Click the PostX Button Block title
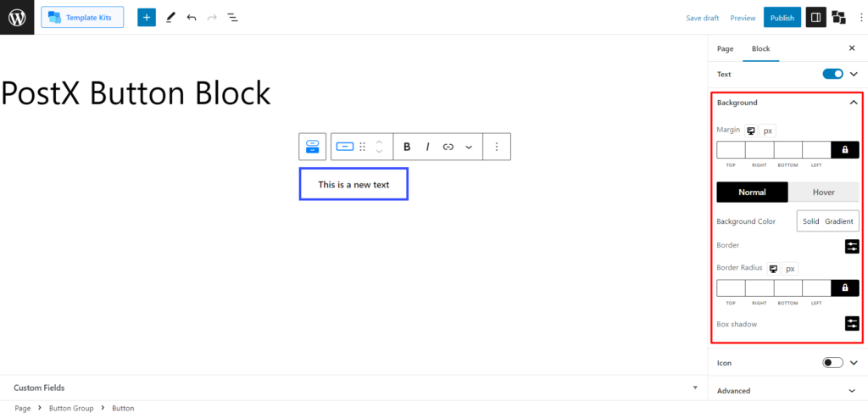The image size is (868, 413). [136, 93]
